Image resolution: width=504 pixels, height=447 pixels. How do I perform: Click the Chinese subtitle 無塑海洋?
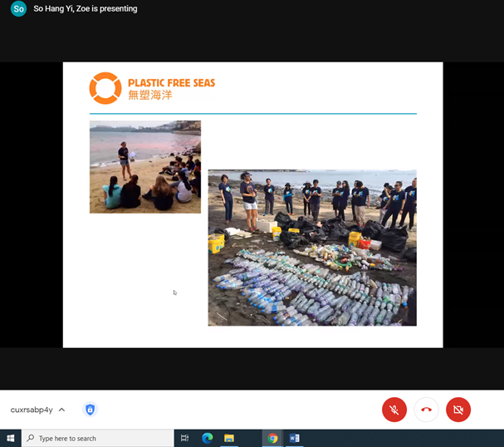[x=150, y=96]
